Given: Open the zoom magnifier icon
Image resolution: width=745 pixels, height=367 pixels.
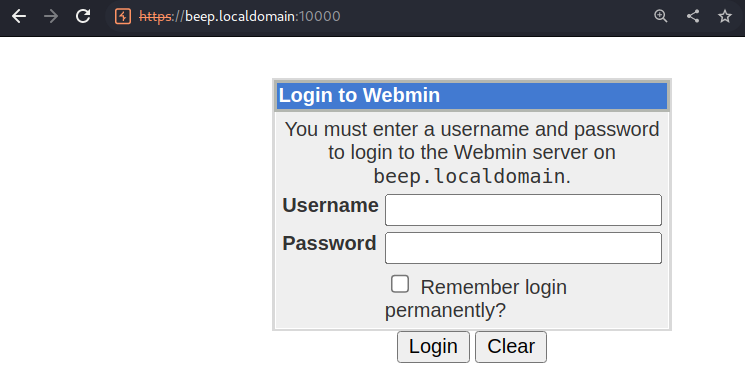Looking at the screenshot, I should pyautogui.click(x=661, y=16).
